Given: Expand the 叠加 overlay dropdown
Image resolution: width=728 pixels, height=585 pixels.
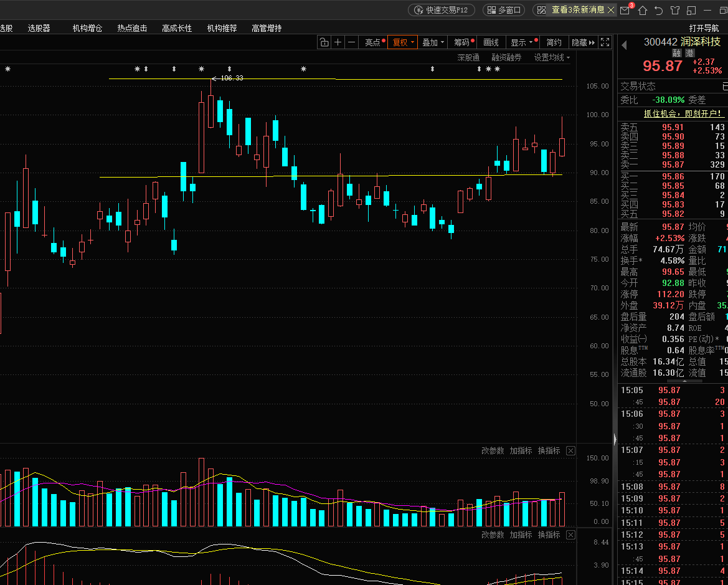Looking at the screenshot, I should [433, 42].
